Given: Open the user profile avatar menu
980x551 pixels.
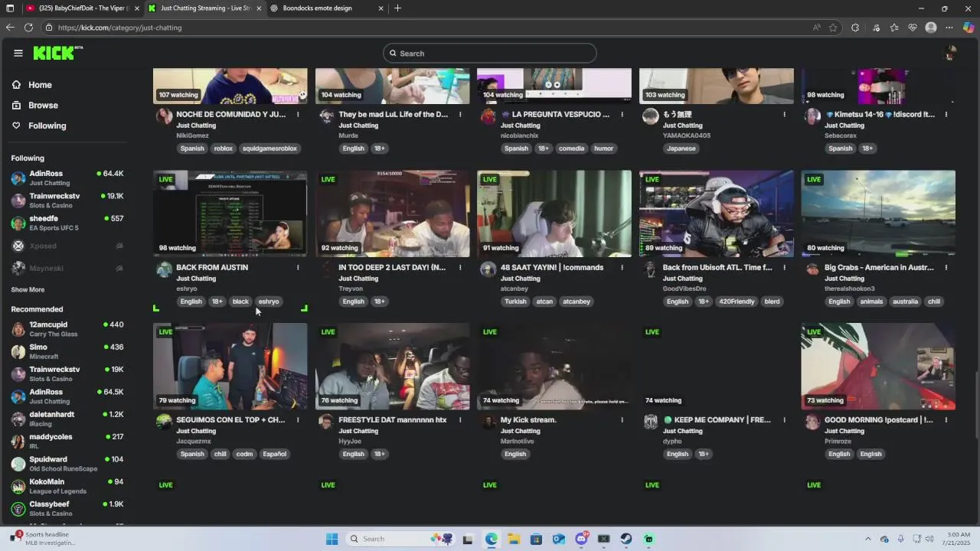Looking at the screenshot, I should pos(950,53).
